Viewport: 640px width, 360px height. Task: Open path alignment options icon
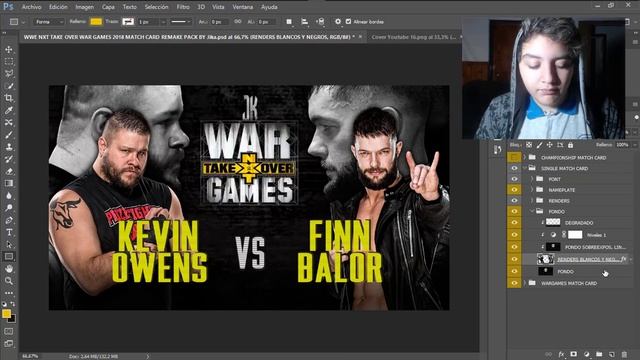click(304, 22)
